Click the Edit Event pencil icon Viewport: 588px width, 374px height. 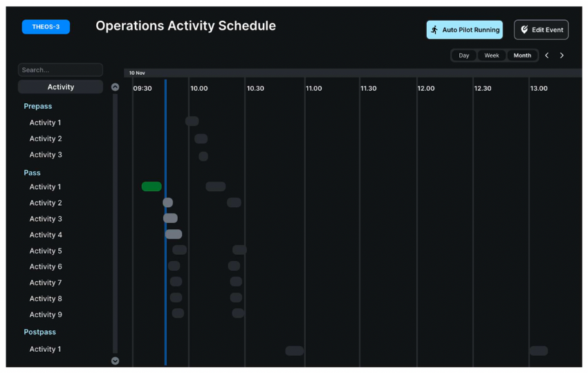pyautogui.click(x=524, y=30)
